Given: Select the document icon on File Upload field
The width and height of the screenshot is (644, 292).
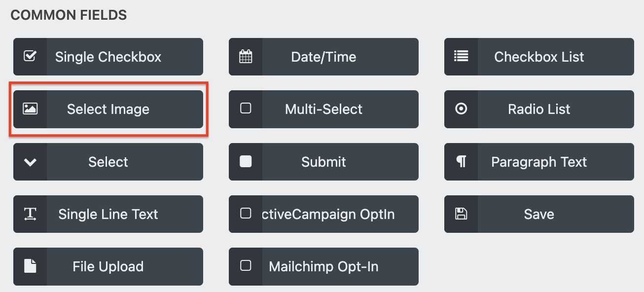Looking at the screenshot, I should point(30,266).
